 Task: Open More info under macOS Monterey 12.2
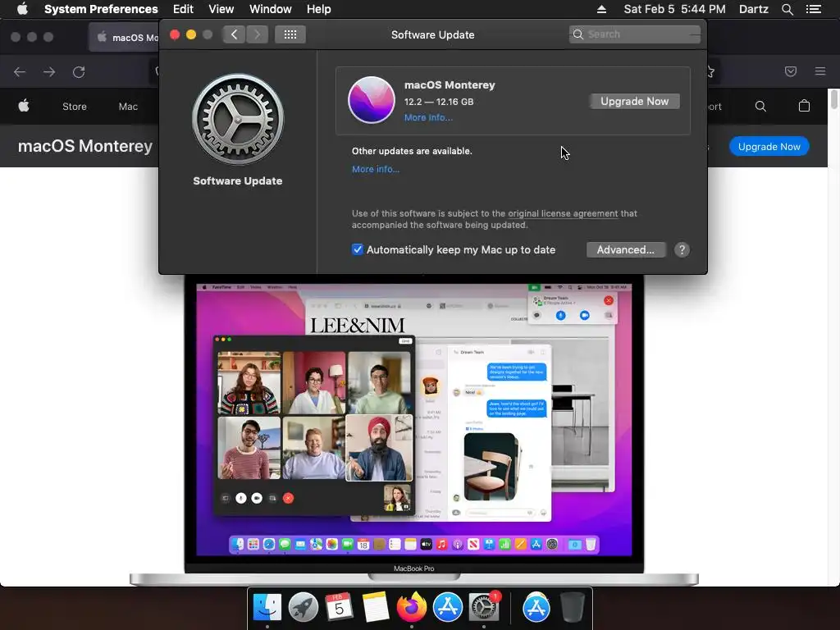pos(428,118)
